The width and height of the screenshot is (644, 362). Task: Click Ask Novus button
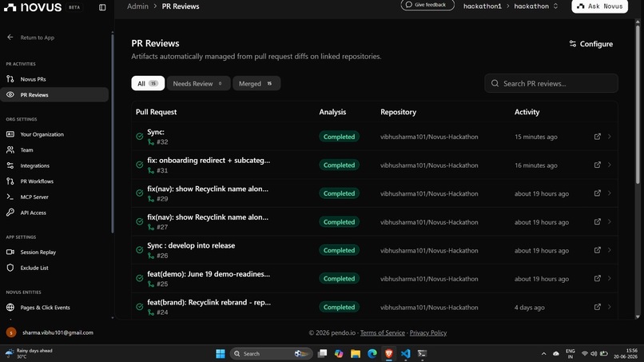[x=599, y=6]
